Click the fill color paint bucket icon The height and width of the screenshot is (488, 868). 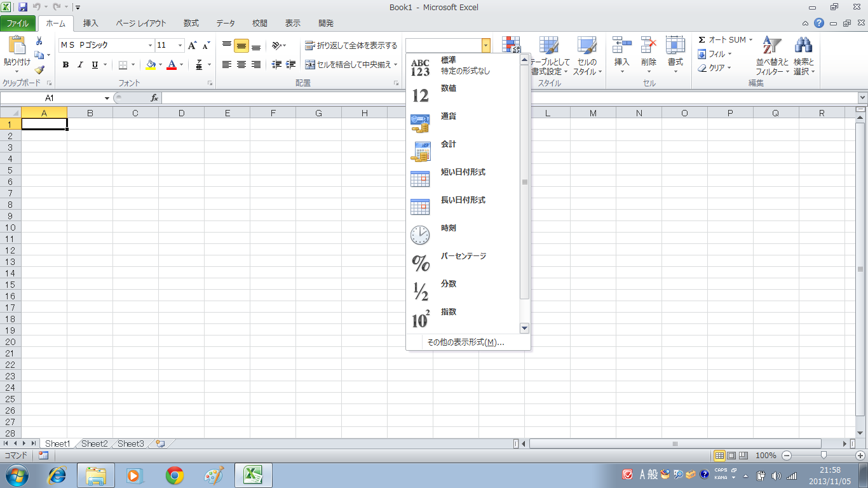point(151,65)
